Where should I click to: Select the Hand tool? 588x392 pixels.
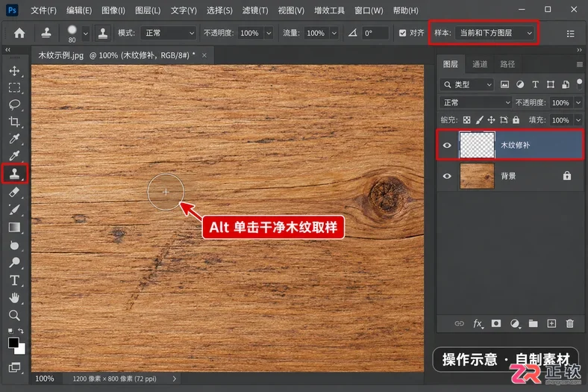[14, 298]
